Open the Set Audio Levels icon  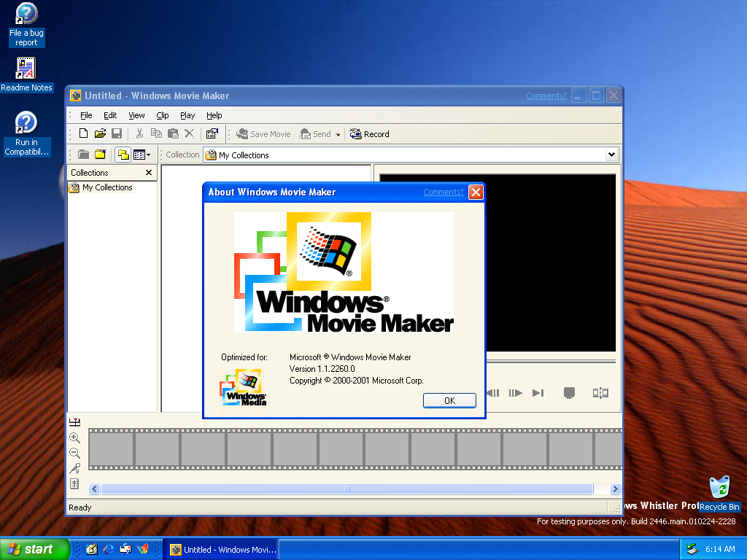[x=74, y=483]
